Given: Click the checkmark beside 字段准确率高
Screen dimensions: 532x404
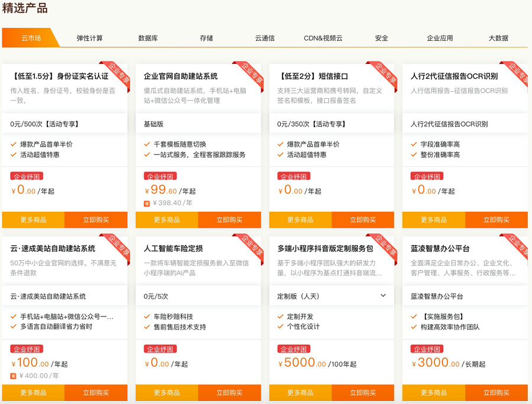Looking at the screenshot, I should 414,144.
